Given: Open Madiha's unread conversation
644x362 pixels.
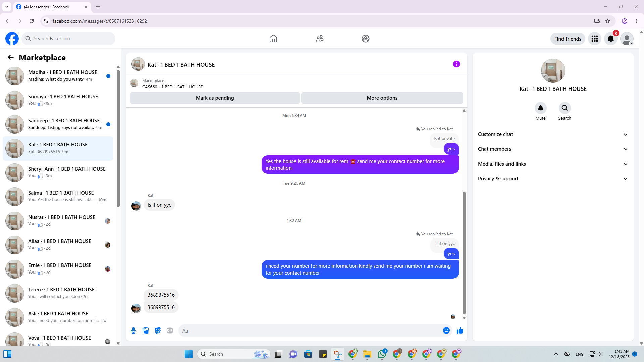Looking at the screenshot, I should [x=58, y=76].
